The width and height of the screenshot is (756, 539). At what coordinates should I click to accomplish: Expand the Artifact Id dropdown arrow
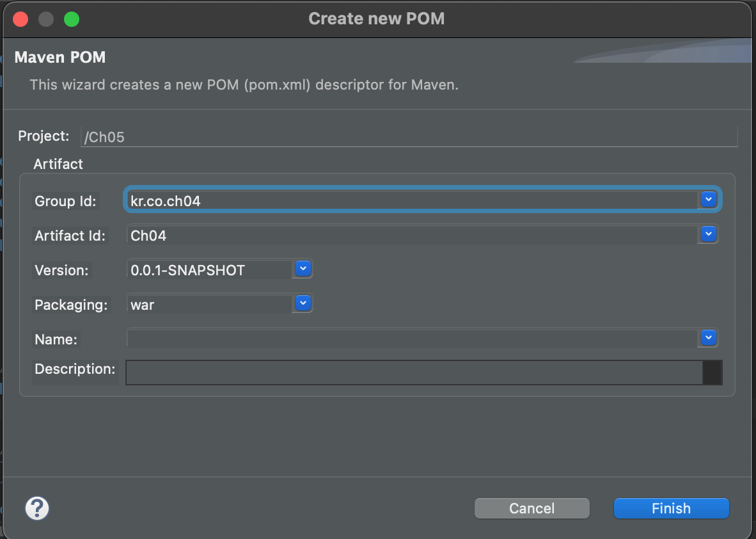point(708,234)
